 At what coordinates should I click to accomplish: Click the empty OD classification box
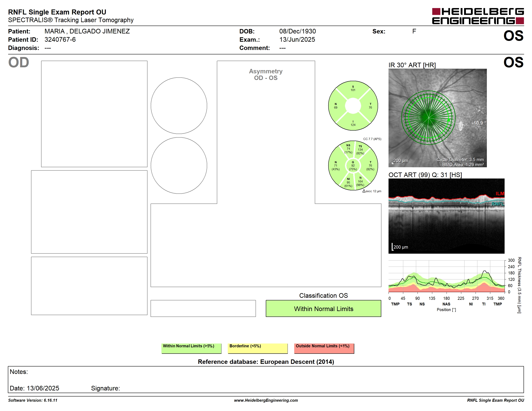(203, 308)
